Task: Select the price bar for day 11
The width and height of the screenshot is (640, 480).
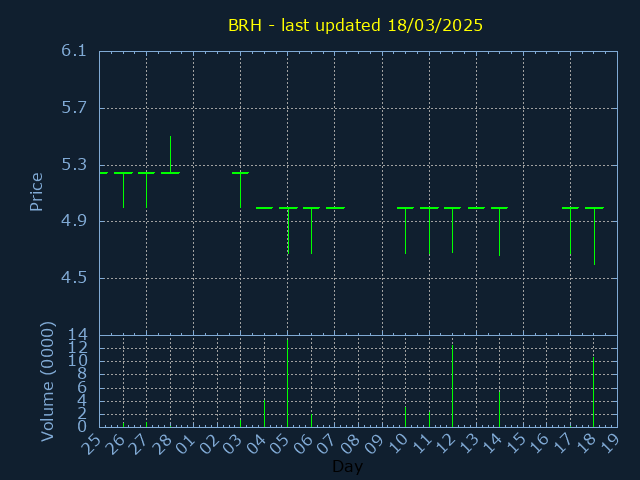Action: (429, 231)
